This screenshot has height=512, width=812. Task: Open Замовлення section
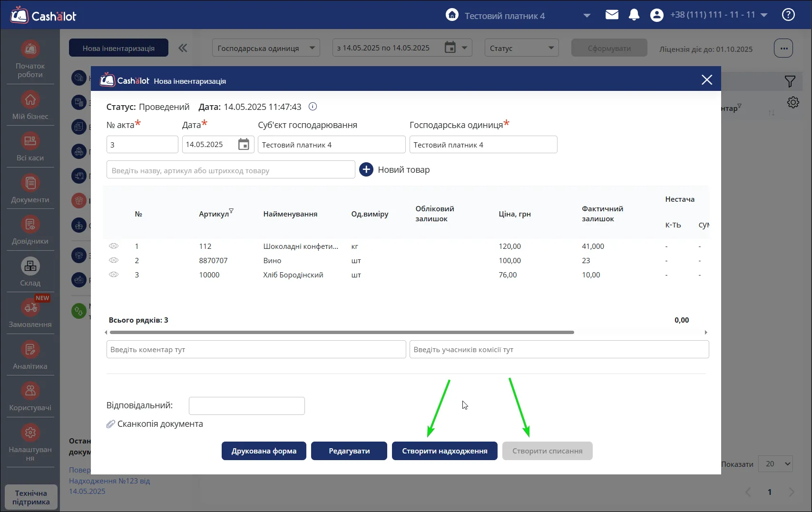pos(30,314)
